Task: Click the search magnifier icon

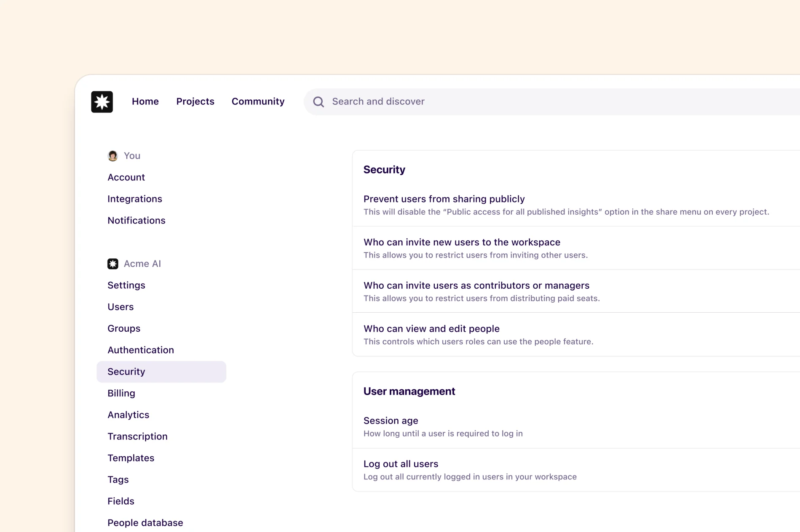Action: pyautogui.click(x=318, y=101)
